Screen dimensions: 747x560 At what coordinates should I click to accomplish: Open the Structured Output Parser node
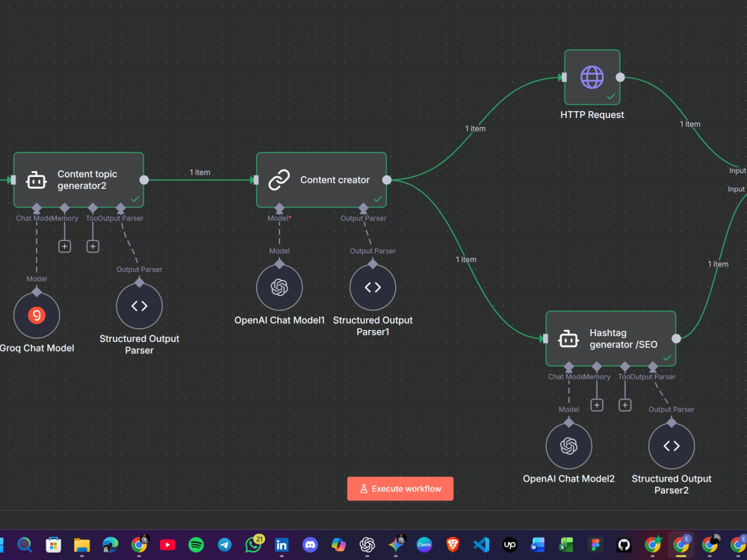click(x=139, y=305)
